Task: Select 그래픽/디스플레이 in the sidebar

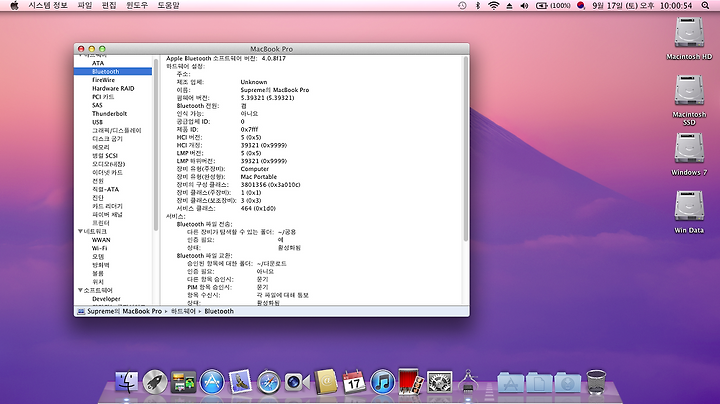Action: point(117,130)
